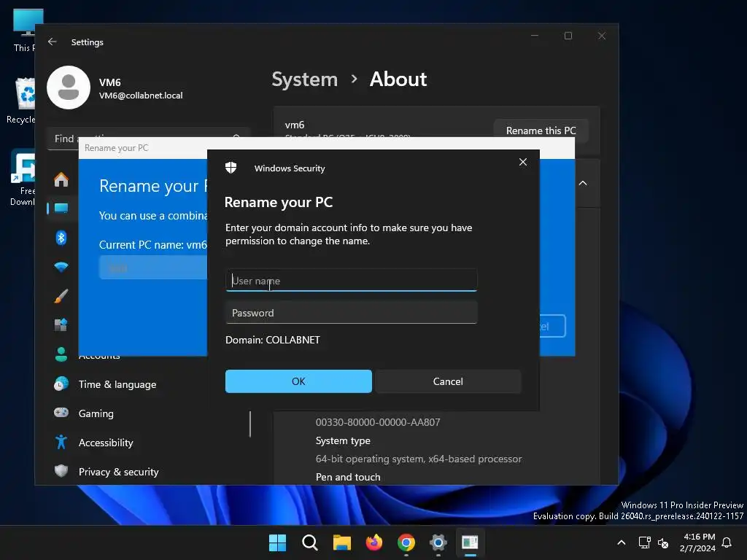
Task: Open Accounts person icon in sidebar
Action: tap(61, 354)
